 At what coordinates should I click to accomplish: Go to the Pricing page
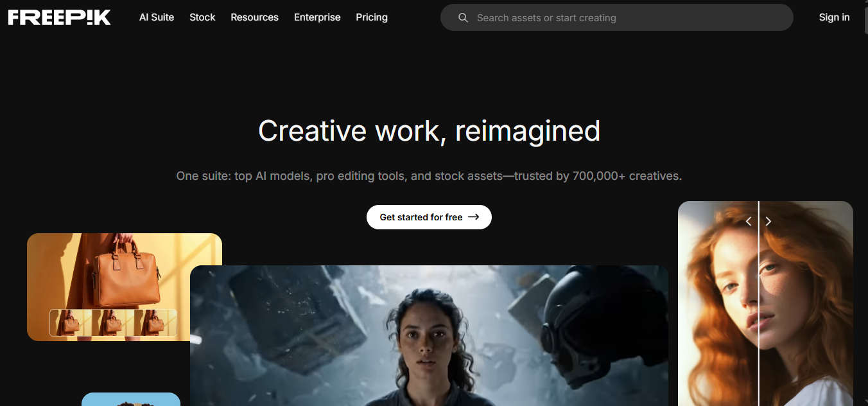click(372, 17)
